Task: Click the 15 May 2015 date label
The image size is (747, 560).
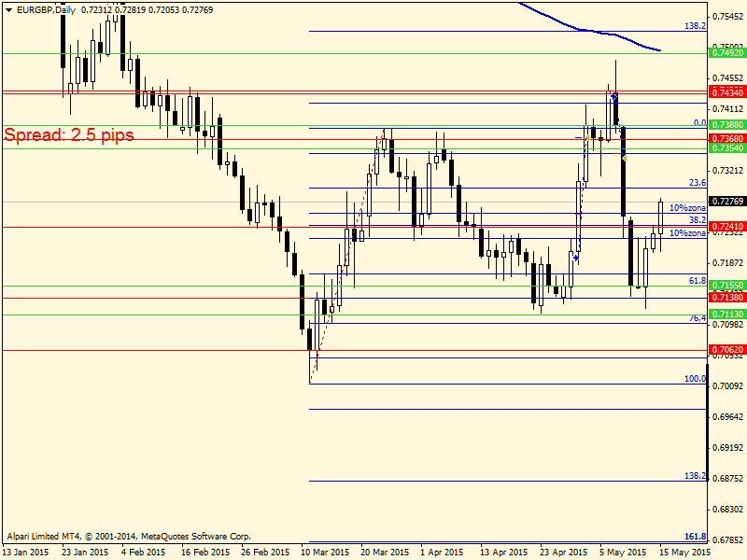Action: (x=684, y=553)
